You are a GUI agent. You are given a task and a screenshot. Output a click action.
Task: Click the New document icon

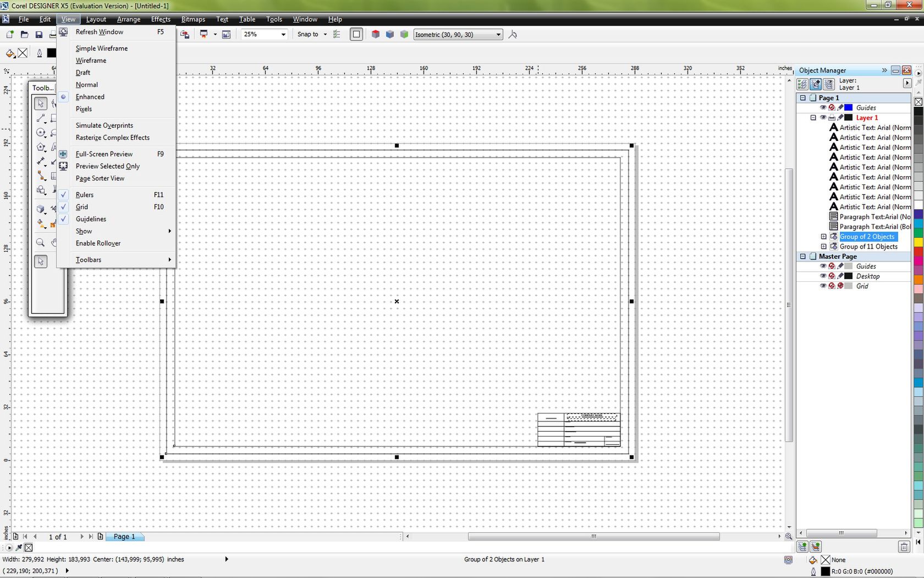(10, 35)
